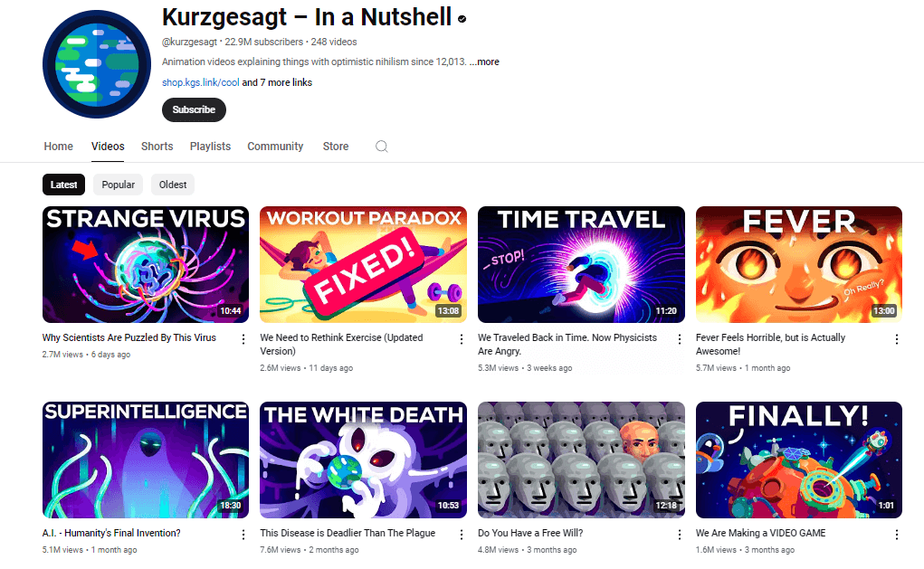Click the Kurzgesagt channel avatar

(97, 64)
